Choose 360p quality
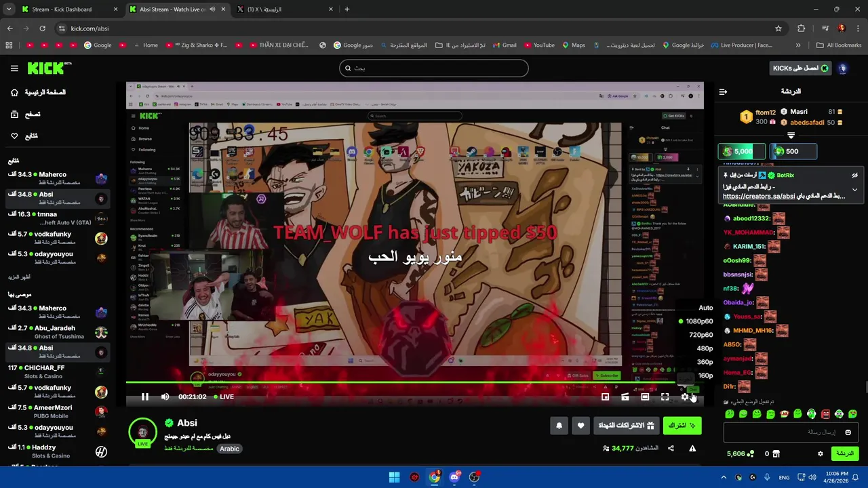 click(x=705, y=362)
